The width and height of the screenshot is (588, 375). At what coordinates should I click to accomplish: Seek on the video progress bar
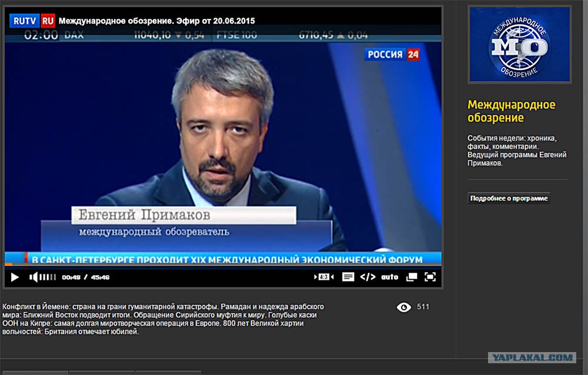click(x=223, y=264)
